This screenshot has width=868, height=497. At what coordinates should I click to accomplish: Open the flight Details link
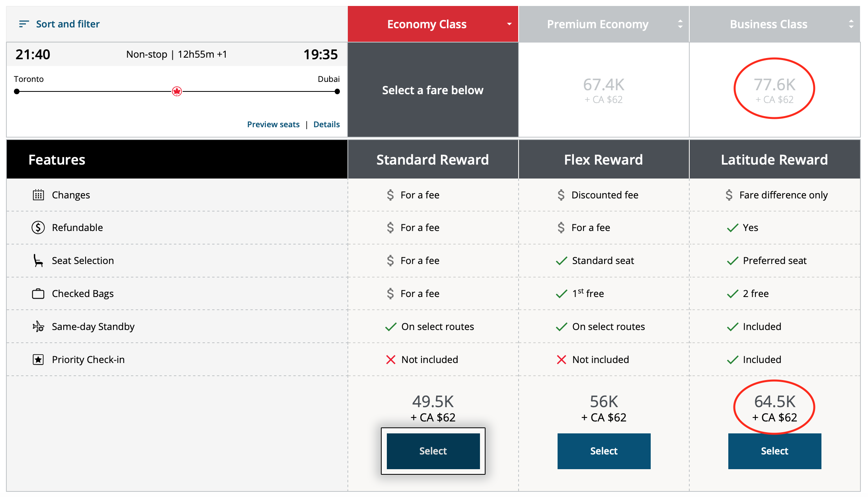coord(326,124)
